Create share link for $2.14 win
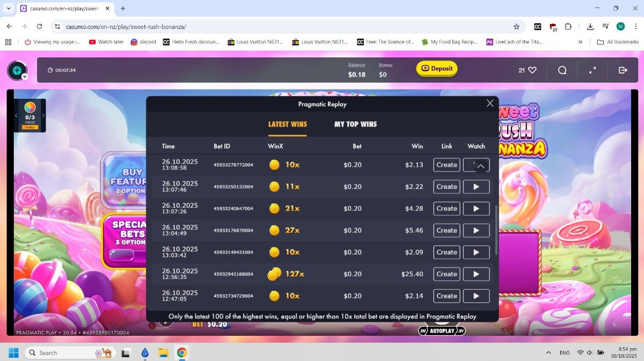 446,296
